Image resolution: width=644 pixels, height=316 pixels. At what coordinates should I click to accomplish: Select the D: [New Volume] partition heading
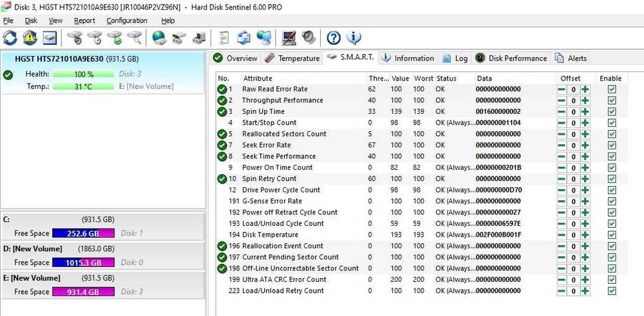[x=32, y=248]
